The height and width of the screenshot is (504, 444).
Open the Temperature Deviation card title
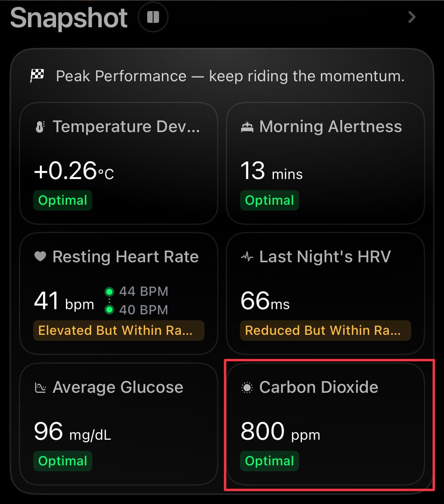point(126,127)
